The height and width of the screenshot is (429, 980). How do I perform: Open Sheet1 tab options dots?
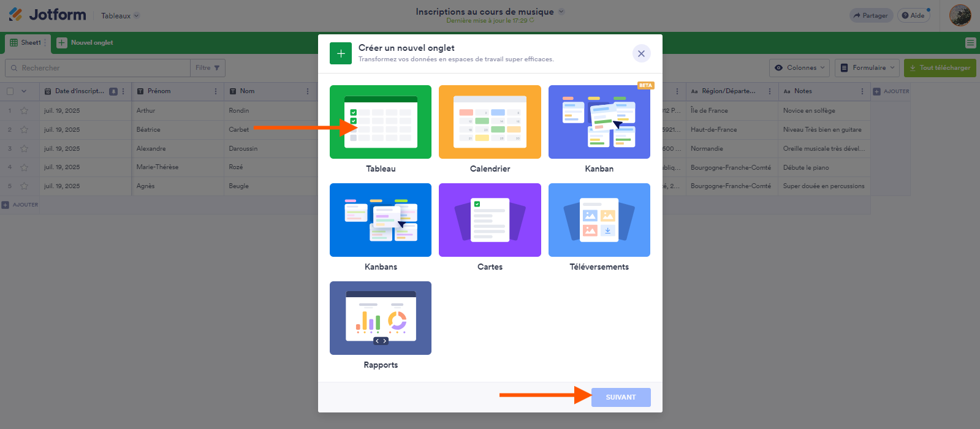point(45,43)
